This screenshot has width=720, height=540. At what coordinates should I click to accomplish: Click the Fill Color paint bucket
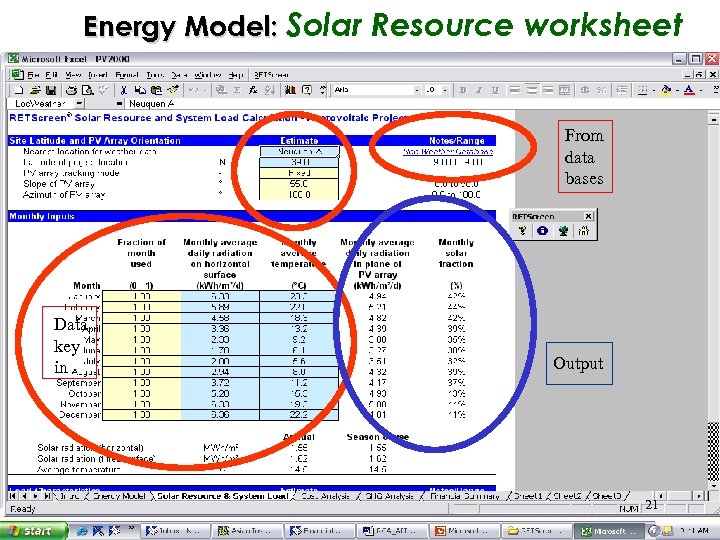pos(666,90)
